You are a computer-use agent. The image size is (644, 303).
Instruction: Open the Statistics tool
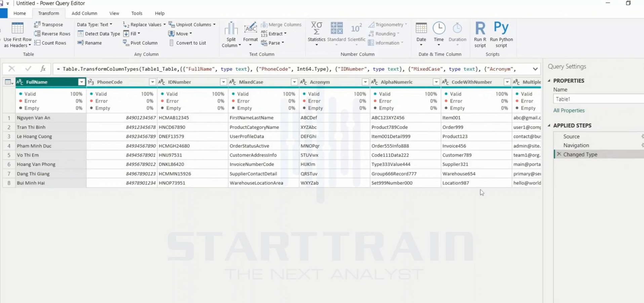click(316, 34)
